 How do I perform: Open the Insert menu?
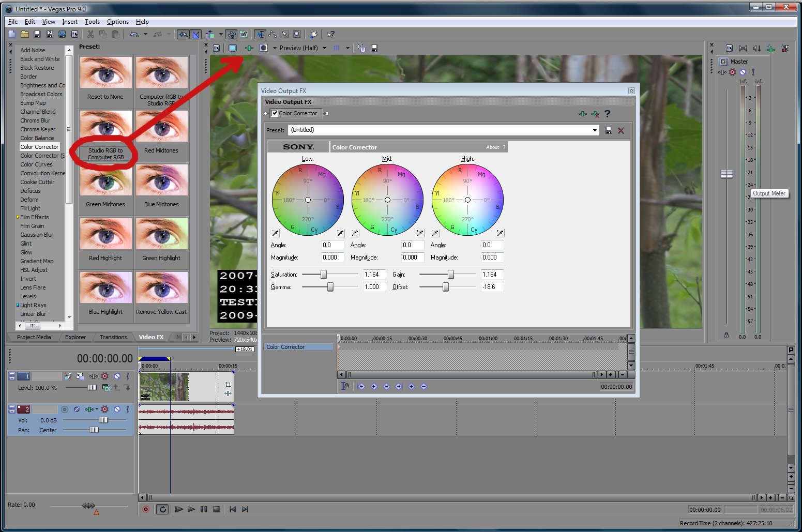click(x=70, y=22)
